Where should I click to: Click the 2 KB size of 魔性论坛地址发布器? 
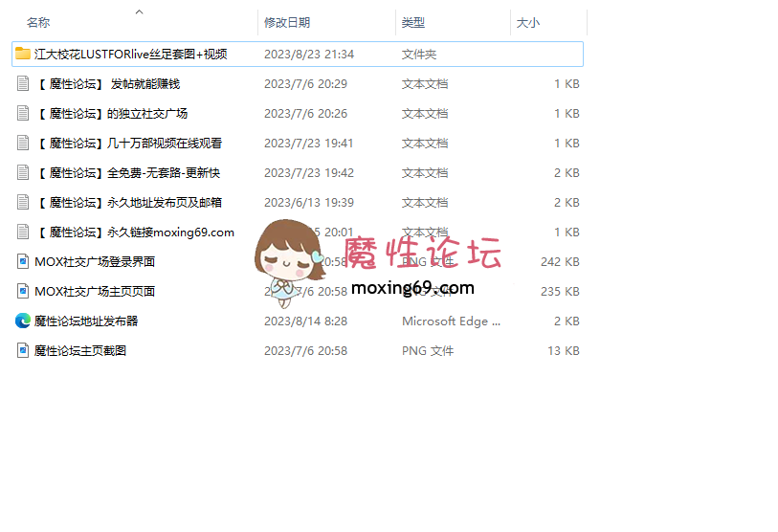(567, 321)
